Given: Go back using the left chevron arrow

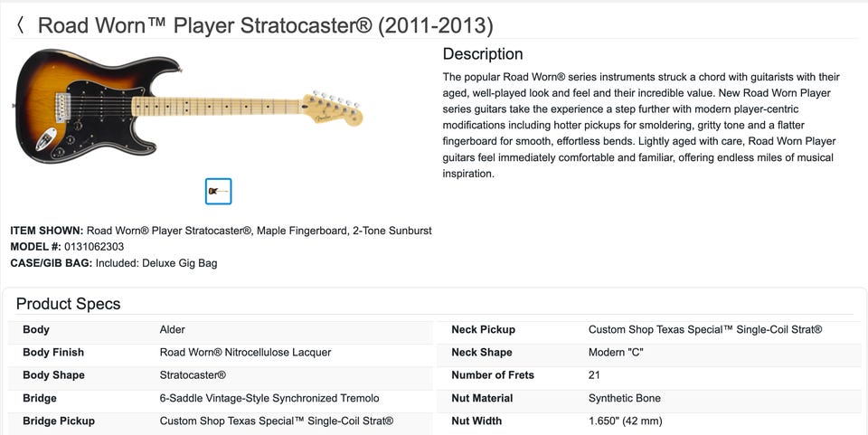Looking at the screenshot, I should click(x=21, y=25).
